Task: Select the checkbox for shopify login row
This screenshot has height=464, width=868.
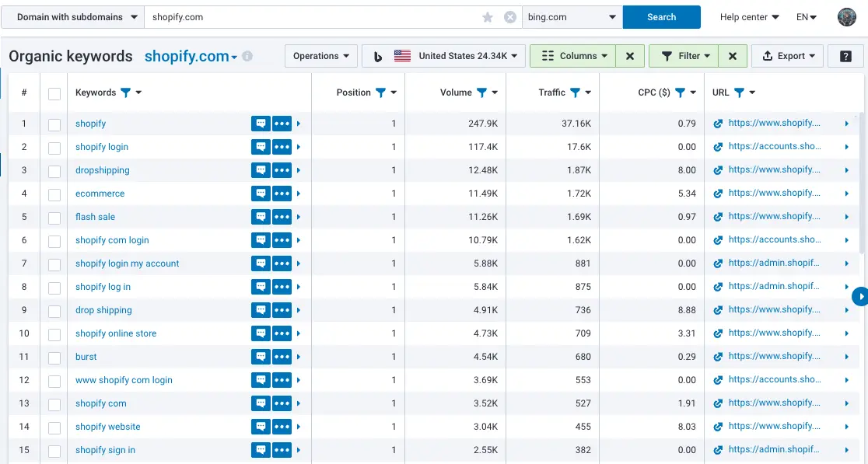Action: coord(54,148)
